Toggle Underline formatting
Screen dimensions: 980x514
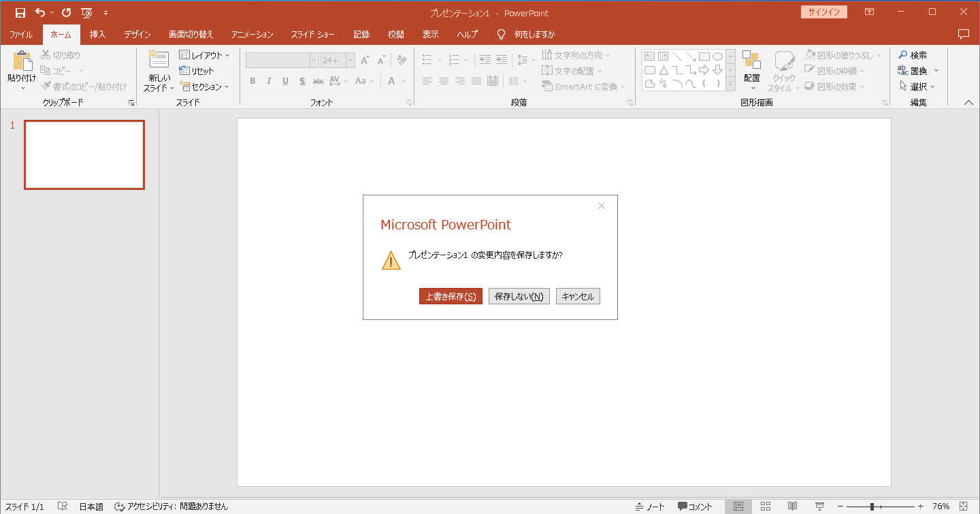point(285,81)
